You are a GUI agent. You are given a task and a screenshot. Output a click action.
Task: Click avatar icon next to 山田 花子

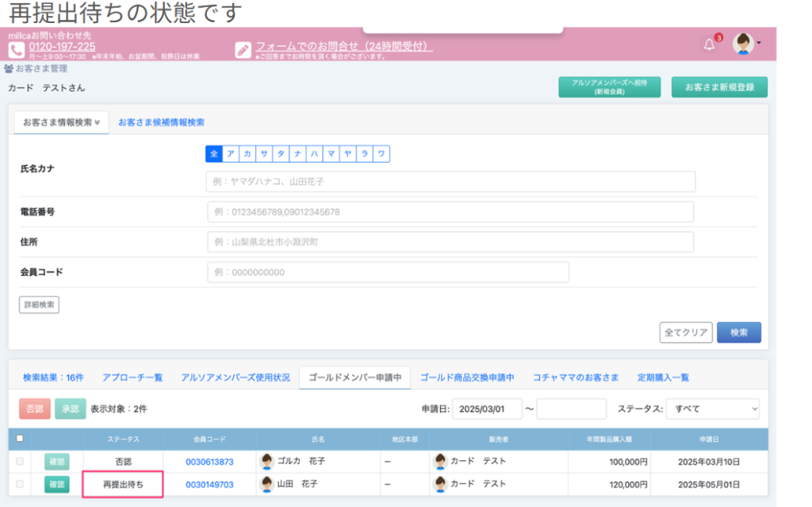tap(267, 483)
